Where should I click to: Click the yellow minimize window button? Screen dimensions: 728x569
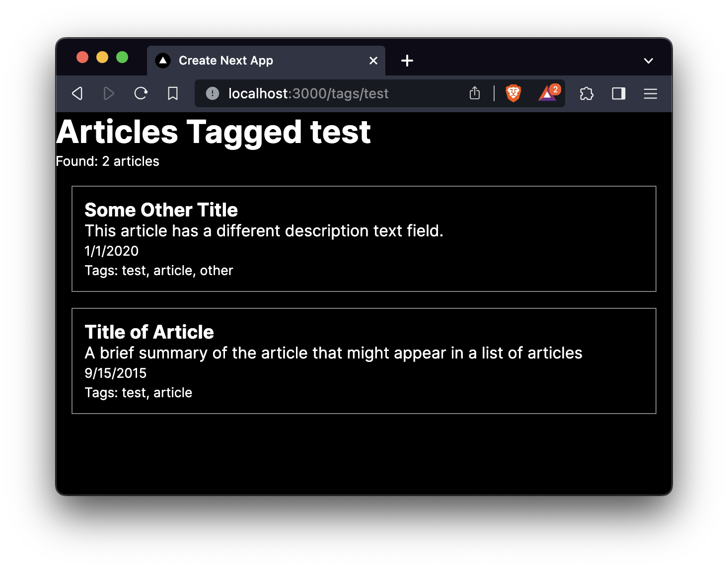point(102,58)
